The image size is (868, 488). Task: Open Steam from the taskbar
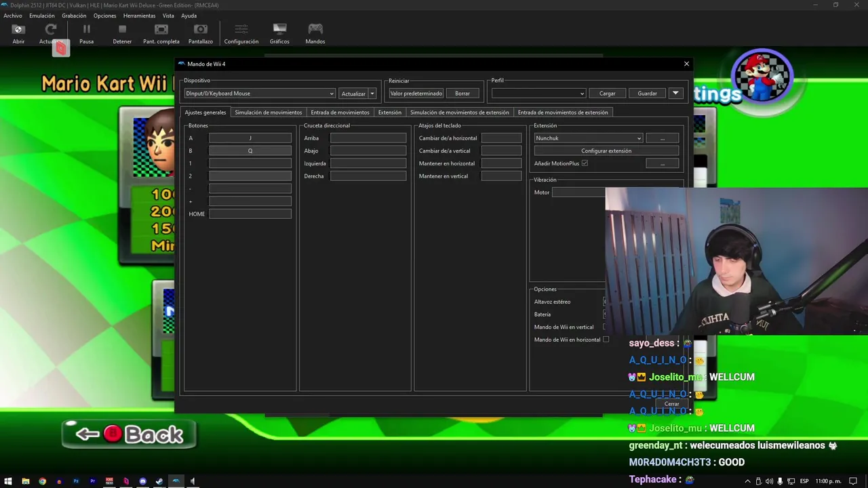pos(159,481)
